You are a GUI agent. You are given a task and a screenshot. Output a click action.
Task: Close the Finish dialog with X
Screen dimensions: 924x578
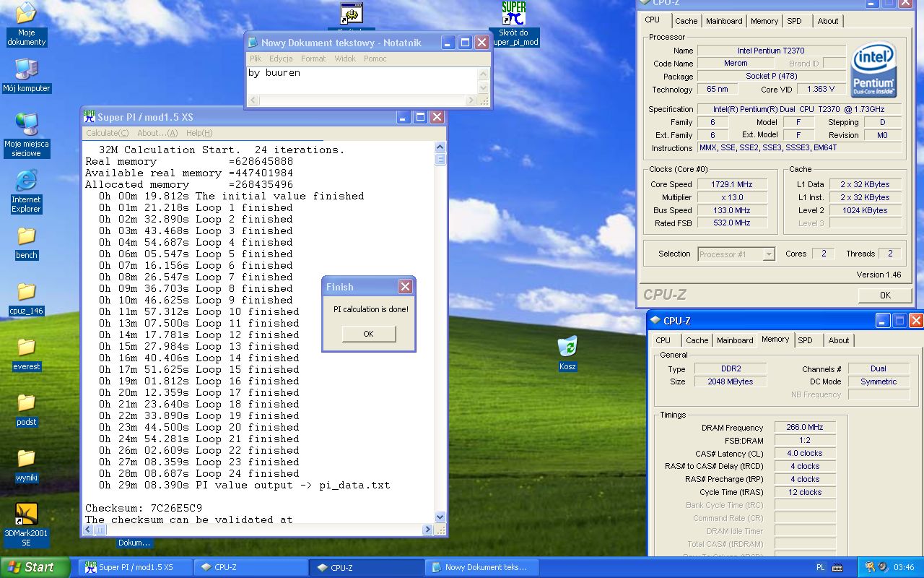click(406, 287)
